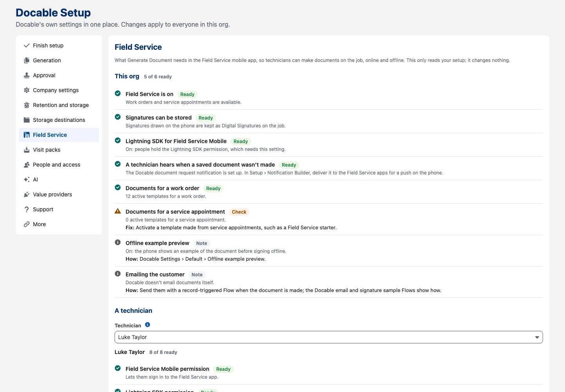
Task: Click the Approval stamp icon
Action: [x=27, y=75]
